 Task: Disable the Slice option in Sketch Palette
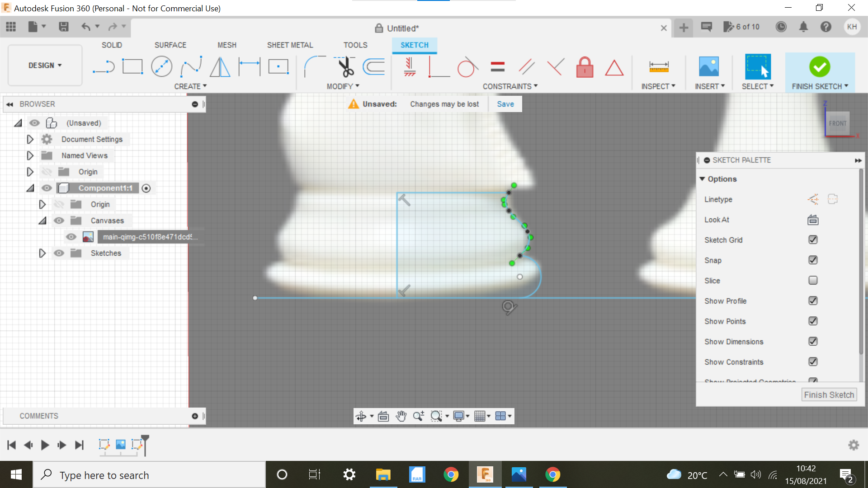(813, 280)
